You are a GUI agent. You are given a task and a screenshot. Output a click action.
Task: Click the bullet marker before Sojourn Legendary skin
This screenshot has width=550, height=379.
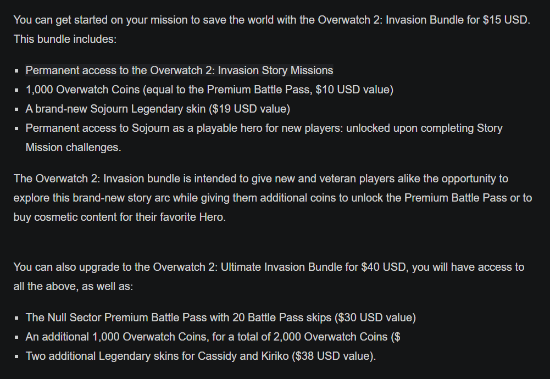tap(16, 110)
